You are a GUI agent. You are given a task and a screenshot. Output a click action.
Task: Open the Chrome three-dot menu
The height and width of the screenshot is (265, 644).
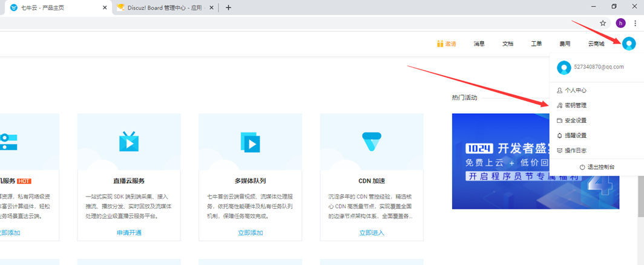pos(636,23)
